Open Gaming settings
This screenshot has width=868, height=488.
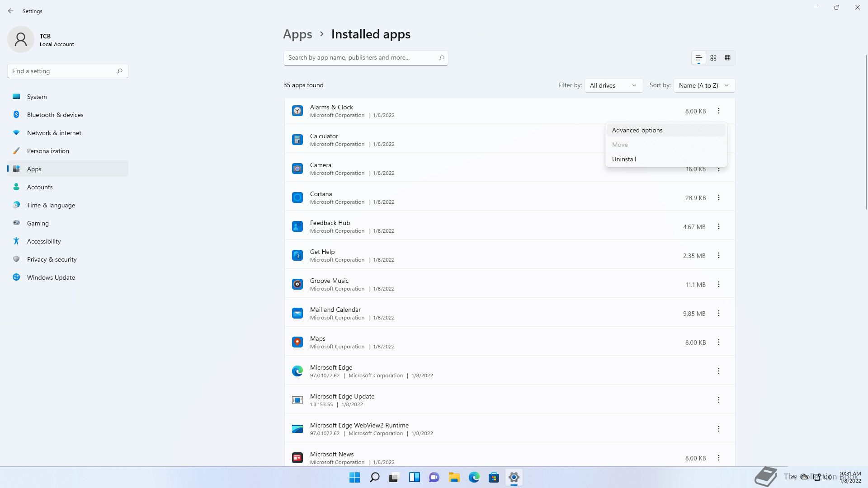point(68,223)
